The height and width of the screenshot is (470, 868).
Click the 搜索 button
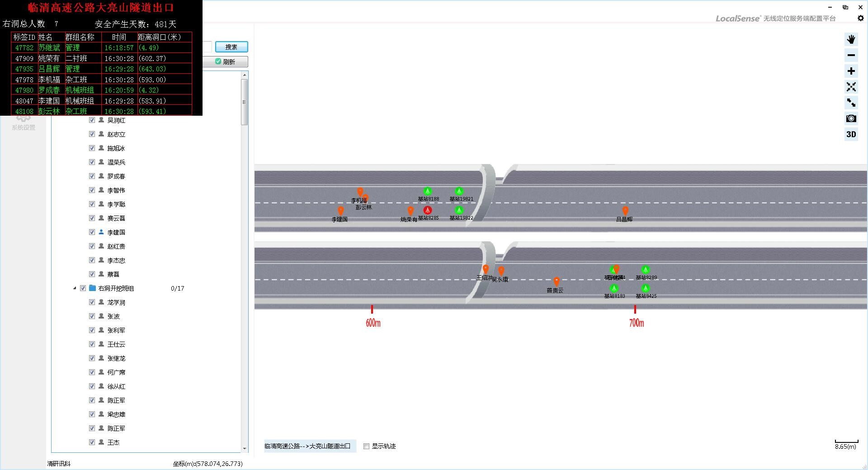pyautogui.click(x=231, y=47)
